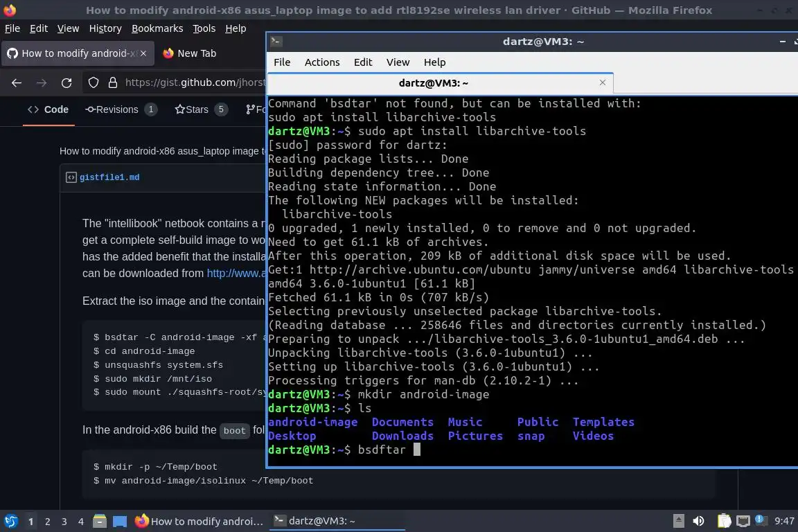The height and width of the screenshot is (532, 798).
Task: Click the removable media eject tray icon
Action: coord(678,521)
